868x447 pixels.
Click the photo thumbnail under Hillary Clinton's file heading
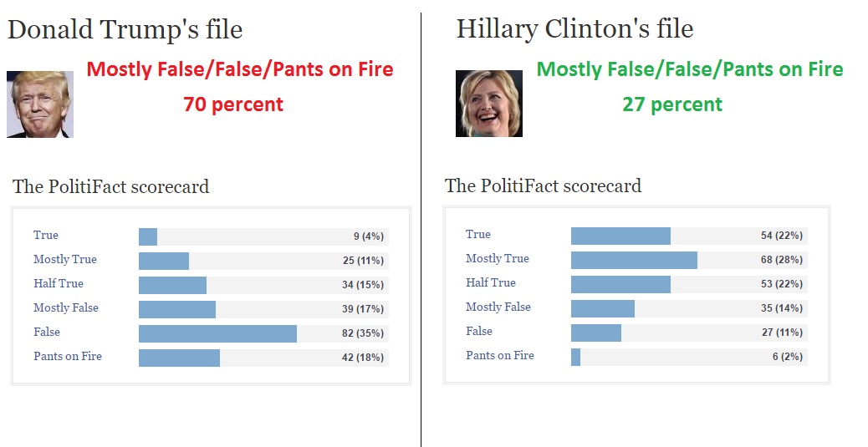(x=488, y=104)
